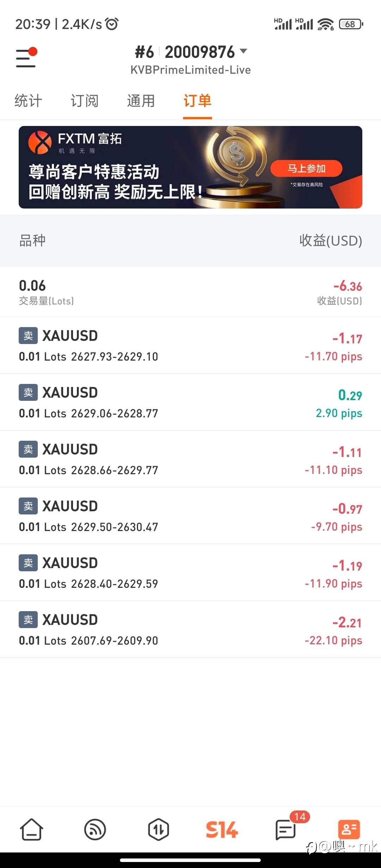Viewport: 381px width, 868px height.
Task: Open messages icon with 14 badge
Action: (285, 829)
